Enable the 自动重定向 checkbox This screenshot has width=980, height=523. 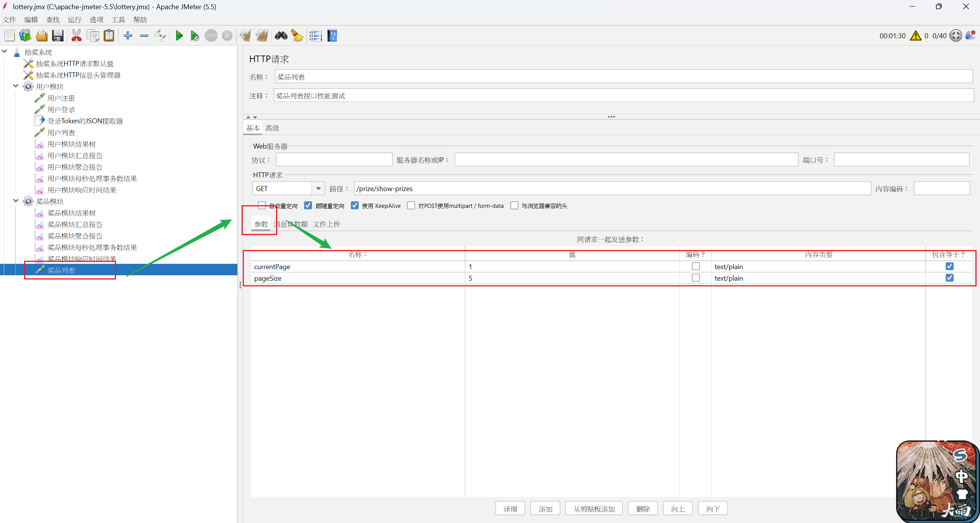point(261,206)
